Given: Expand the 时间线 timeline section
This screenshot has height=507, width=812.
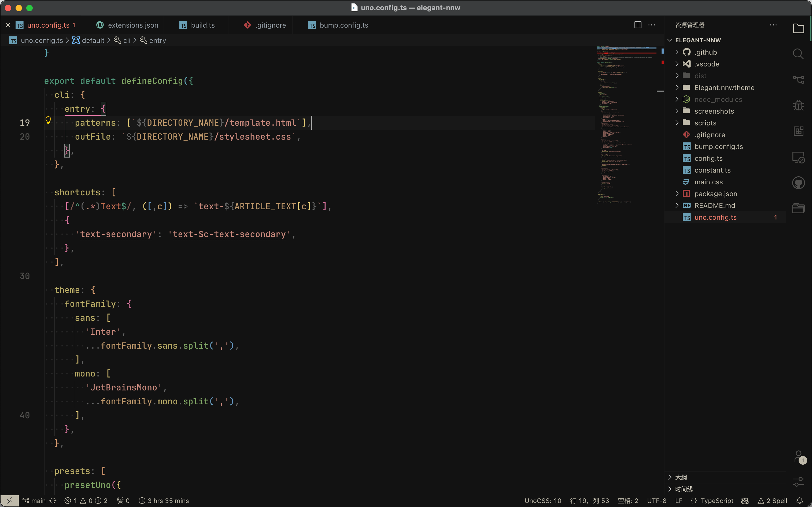Looking at the screenshot, I should pos(725,489).
